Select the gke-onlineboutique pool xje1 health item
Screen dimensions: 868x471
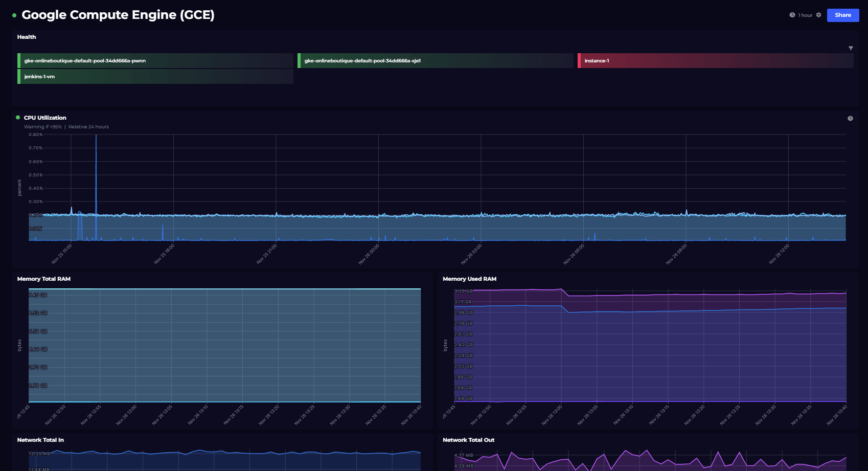tap(435, 61)
